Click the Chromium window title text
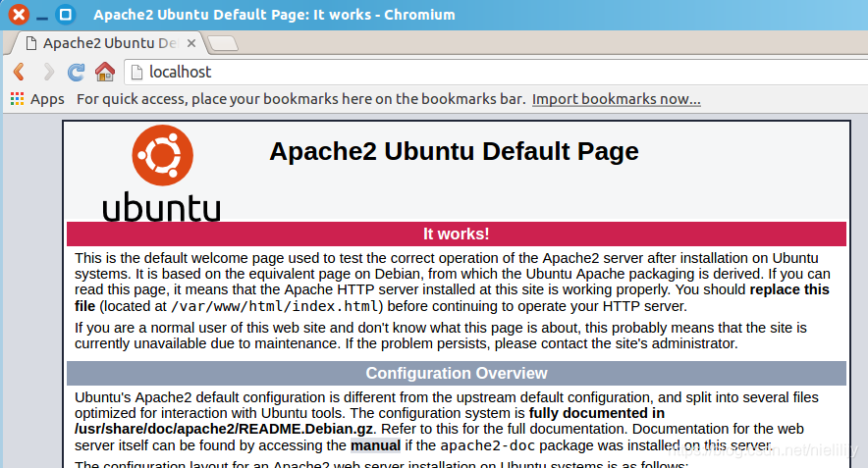Screen dimensions: 868x468 tap(274, 15)
